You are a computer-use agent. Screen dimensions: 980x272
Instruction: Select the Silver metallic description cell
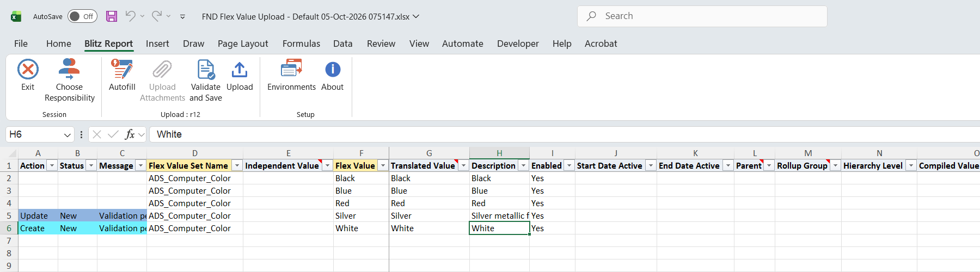click(499, 216)
